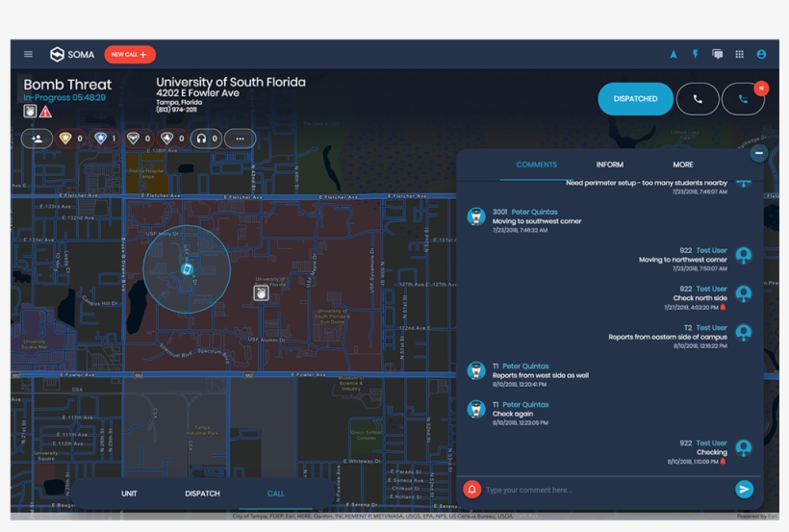789x532 pixels.
Task: Open the chat bubbles icon in top bar
Action: [718, 54]
